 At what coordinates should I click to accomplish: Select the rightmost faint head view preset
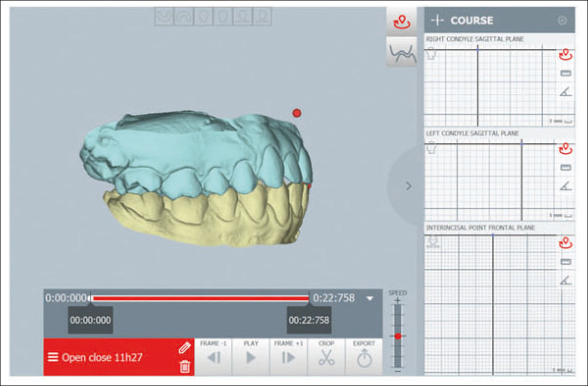pyautogui.click(x=262, y=16)
